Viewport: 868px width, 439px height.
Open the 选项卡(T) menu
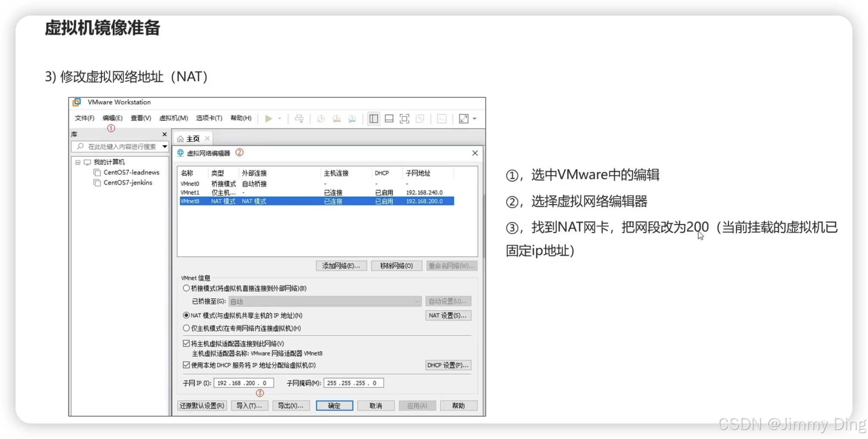pyautogui.click(x=209, y=118)
